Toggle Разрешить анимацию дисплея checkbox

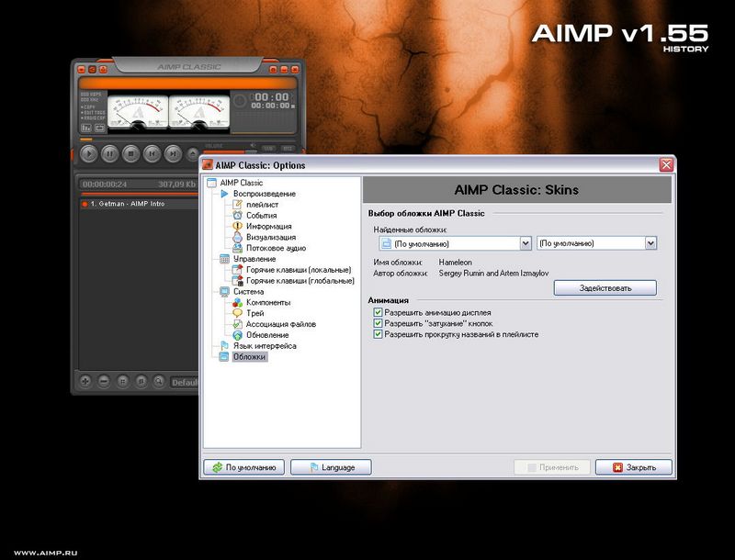[378, 312]
